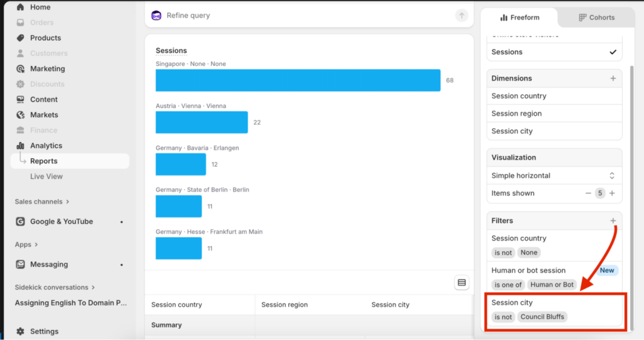Screen dimensions: 644x340
Task: Select Session country dimension
Action: pos(554,96)
